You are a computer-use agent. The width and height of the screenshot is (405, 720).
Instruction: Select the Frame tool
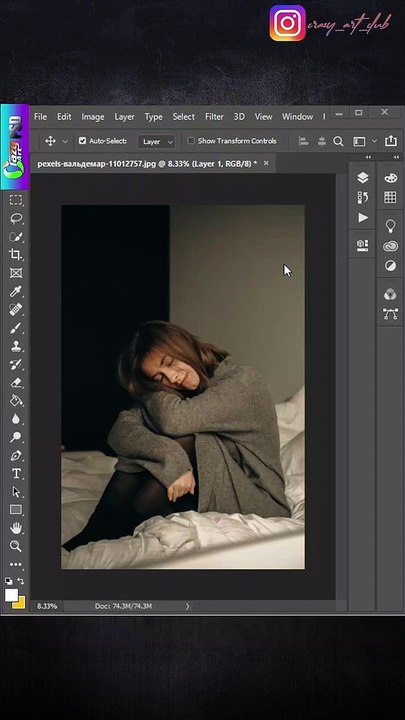(x=16, y=273)
